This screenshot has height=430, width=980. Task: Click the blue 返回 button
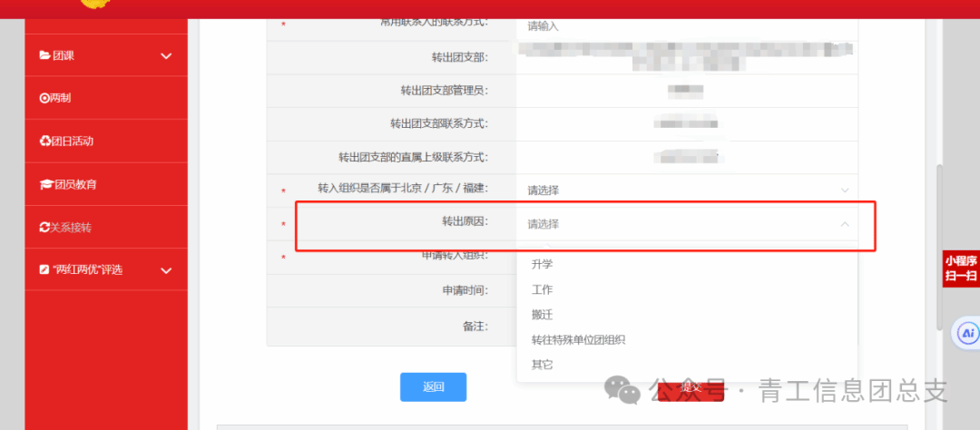pyautogui.click(x=433, y=387)
